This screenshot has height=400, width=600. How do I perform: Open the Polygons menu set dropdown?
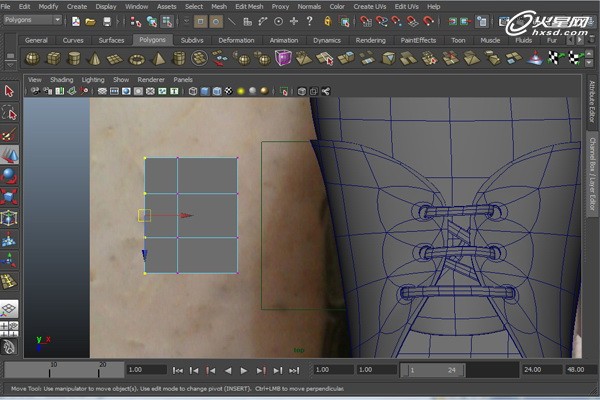(33, 20)
